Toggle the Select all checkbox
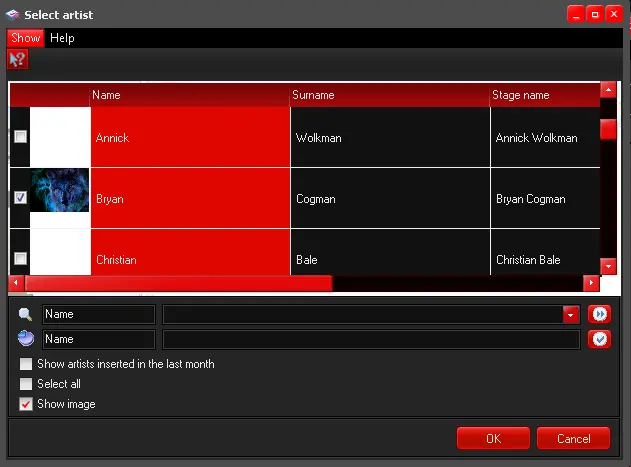631x467 pixels. pos(27,384)
